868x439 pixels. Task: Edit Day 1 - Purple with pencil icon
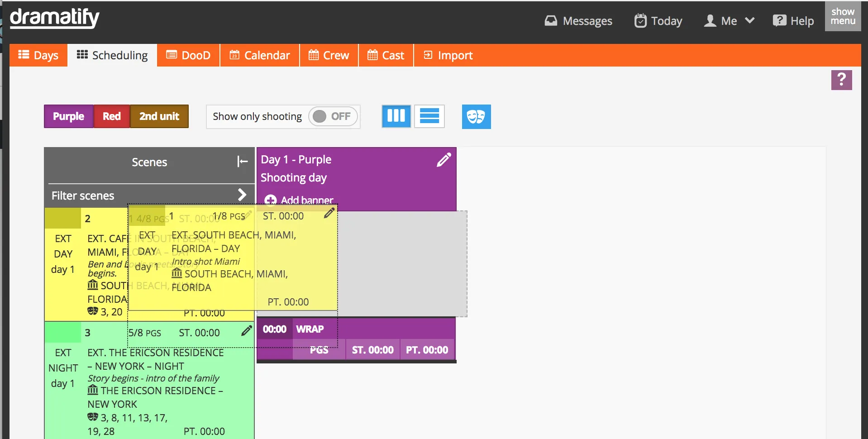[444, 160]
